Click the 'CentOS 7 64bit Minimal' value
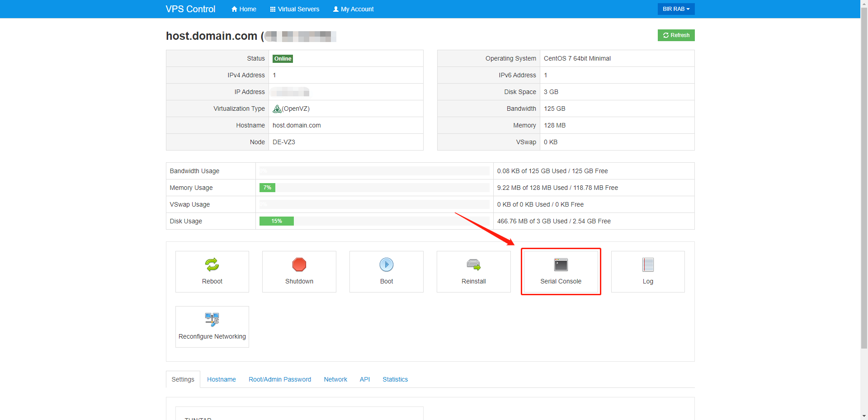868x420 pixels. tap(577, 58)
